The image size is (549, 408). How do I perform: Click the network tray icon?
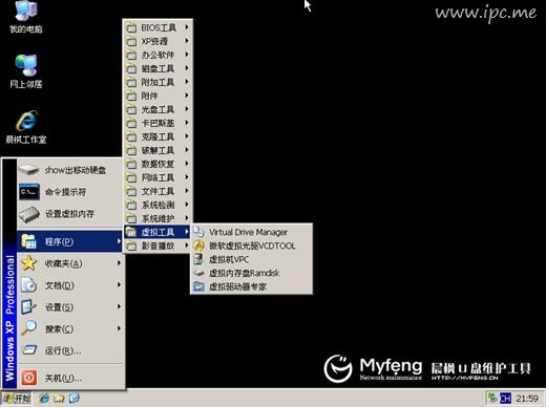pos(492,399)
